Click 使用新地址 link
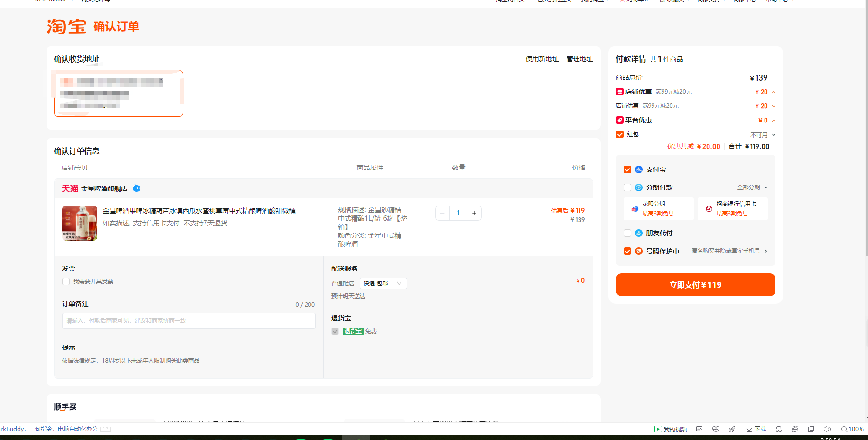 (542, 59)
